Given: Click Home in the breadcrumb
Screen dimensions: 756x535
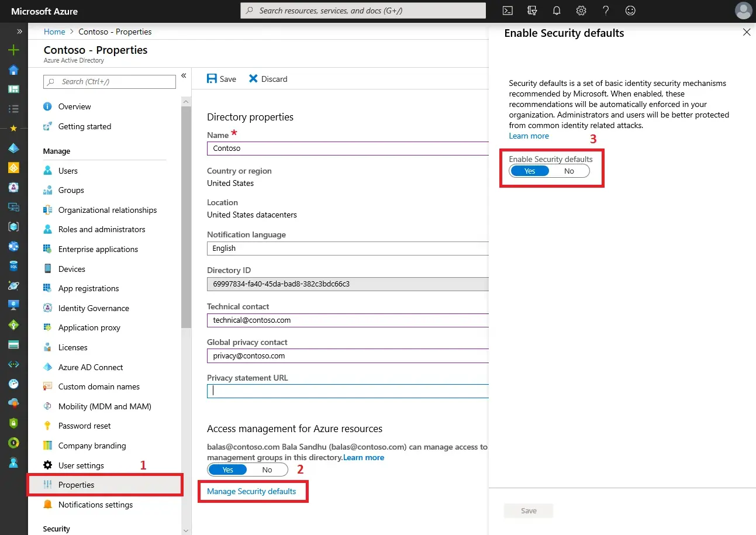Looking at the screenshot, I should 54,32.
